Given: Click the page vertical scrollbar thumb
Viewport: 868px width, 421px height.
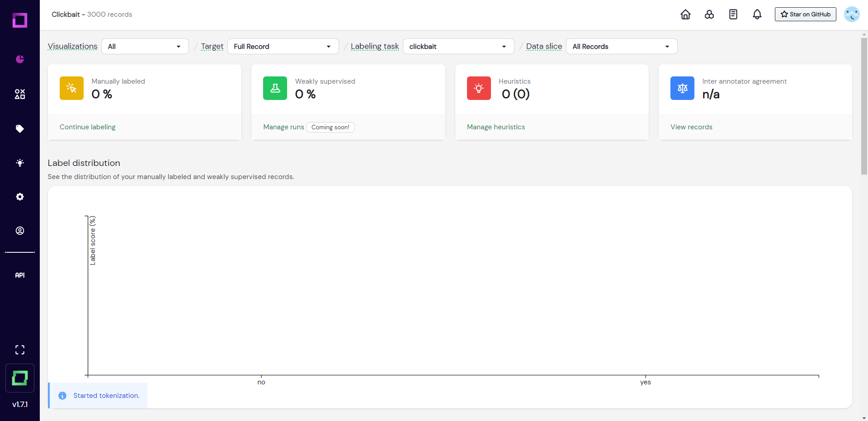Looking at the screenshot, I should pos(864,106).
